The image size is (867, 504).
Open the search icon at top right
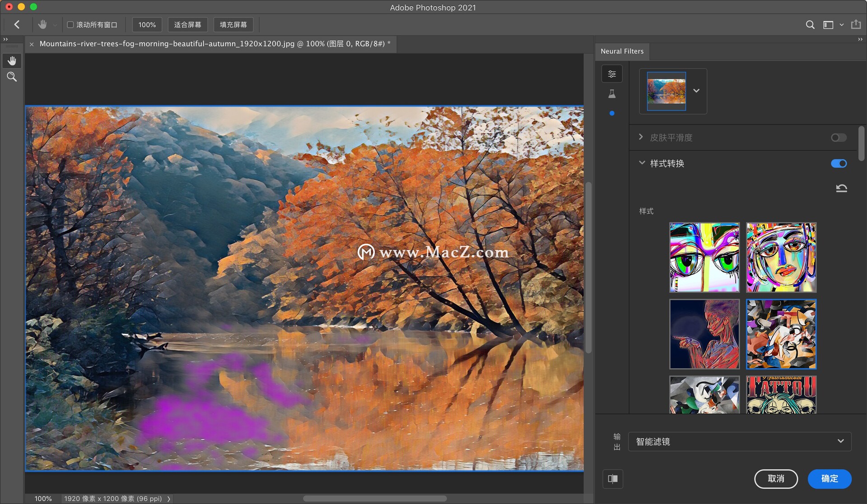[x=810, y=25]
